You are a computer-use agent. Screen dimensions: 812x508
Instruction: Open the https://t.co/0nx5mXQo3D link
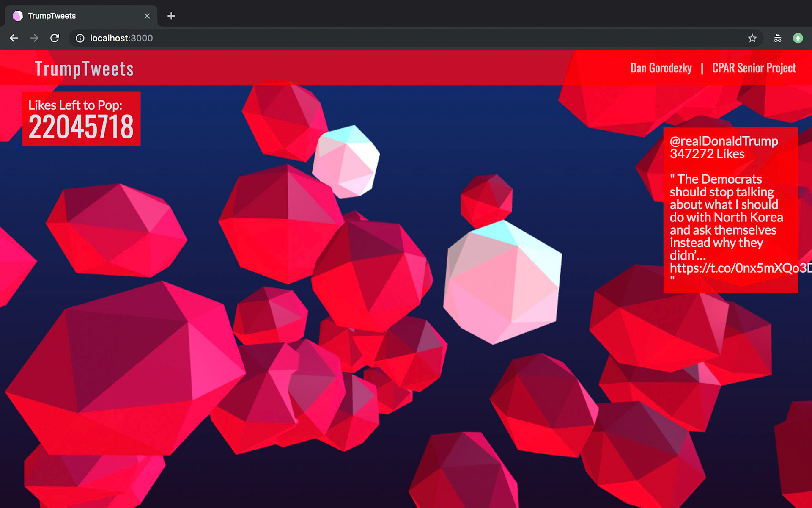(741, 268)
